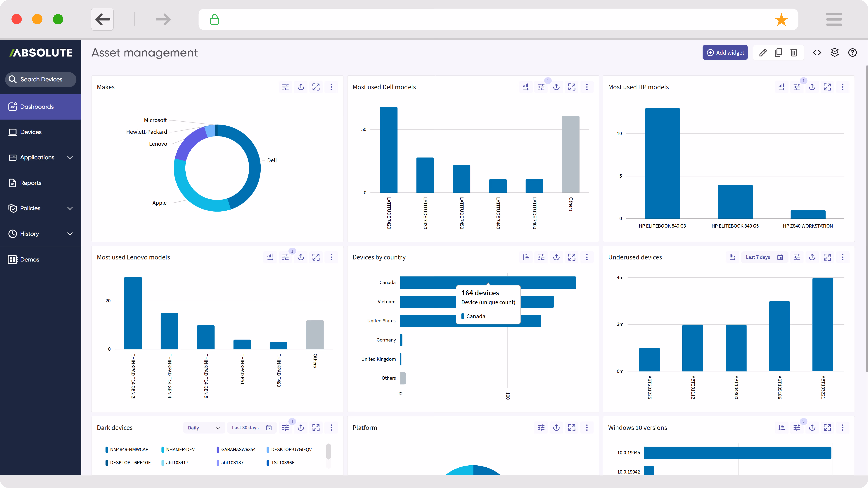
Task: Expand the Makes widget to fullscreen
Action: (316, 87)
